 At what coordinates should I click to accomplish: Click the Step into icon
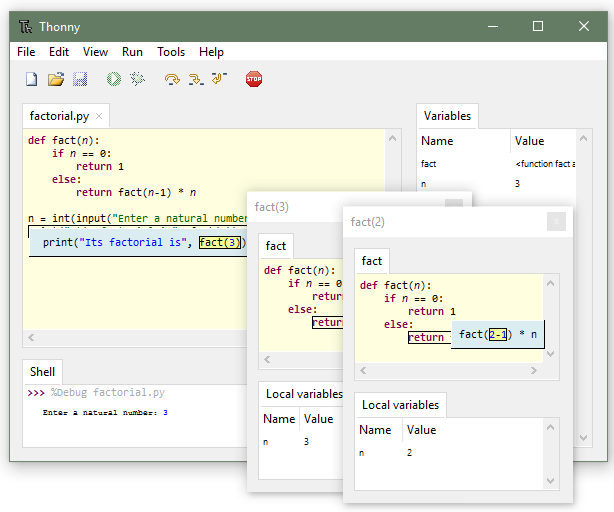(196, 79)
